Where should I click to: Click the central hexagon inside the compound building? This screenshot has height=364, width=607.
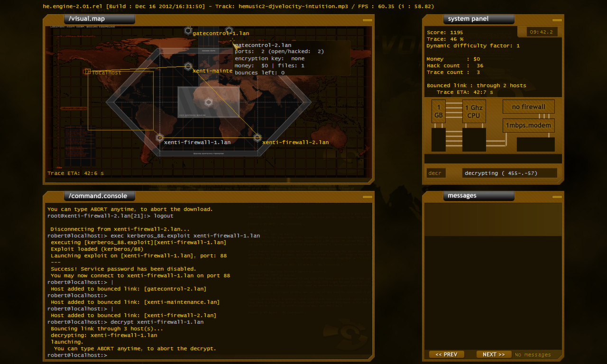point(208,101)
